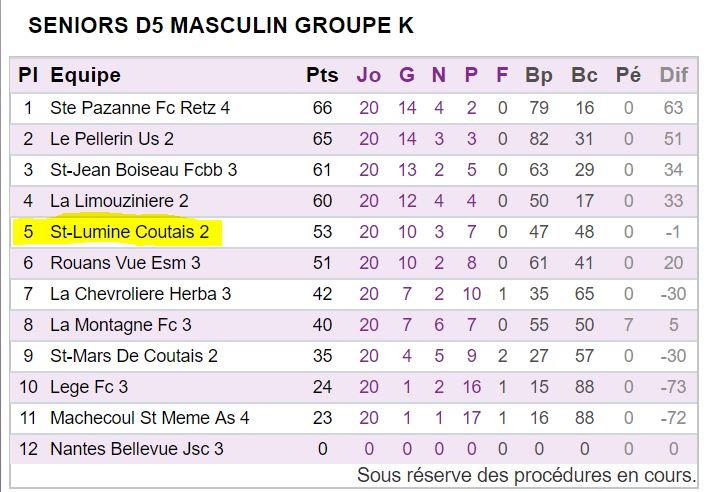Screen dimensions: 711x492
Task: Click La Montagne Fc 3 team
Action: (x=121, y=325)
